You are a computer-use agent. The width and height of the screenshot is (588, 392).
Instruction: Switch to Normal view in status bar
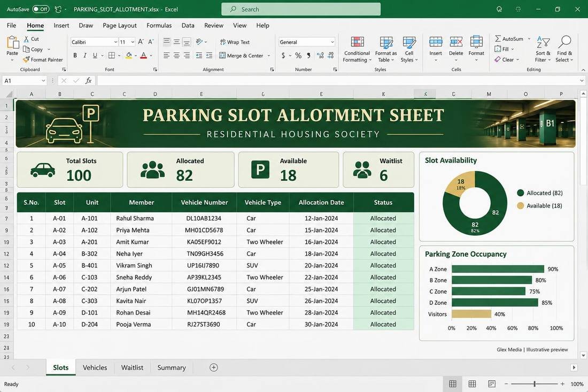point(453,384)
